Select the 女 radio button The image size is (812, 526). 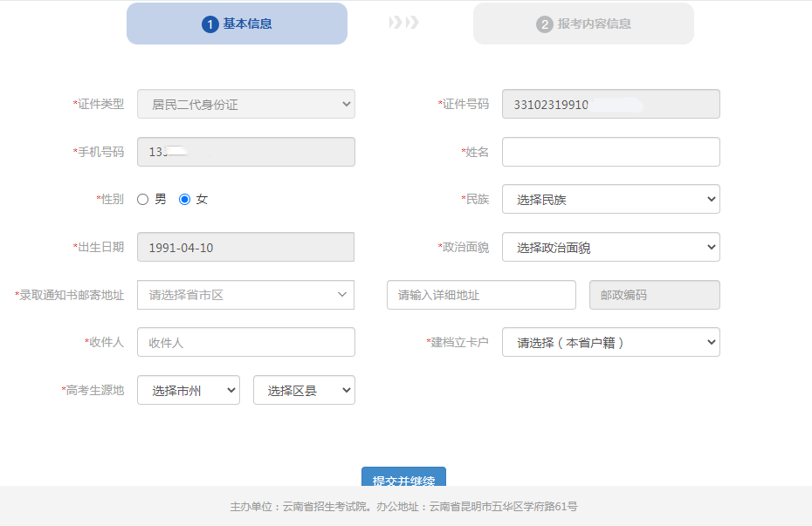pos(184,200)
